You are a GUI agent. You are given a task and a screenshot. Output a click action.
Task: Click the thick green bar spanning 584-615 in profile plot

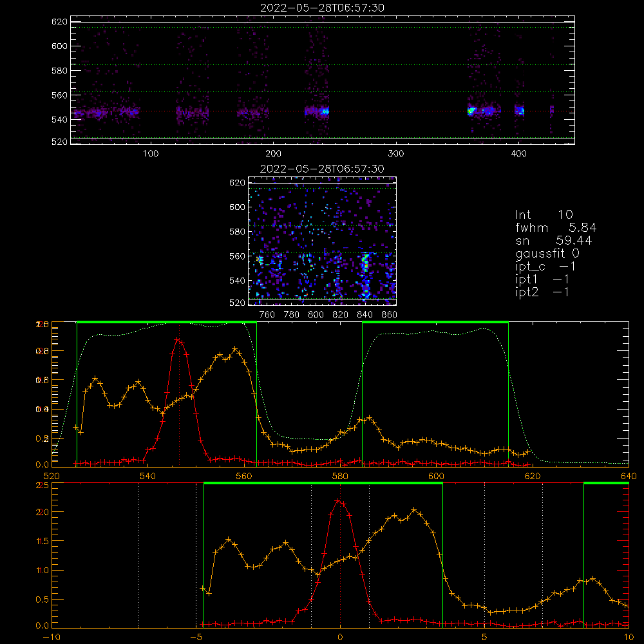click(x=435, y=322)
